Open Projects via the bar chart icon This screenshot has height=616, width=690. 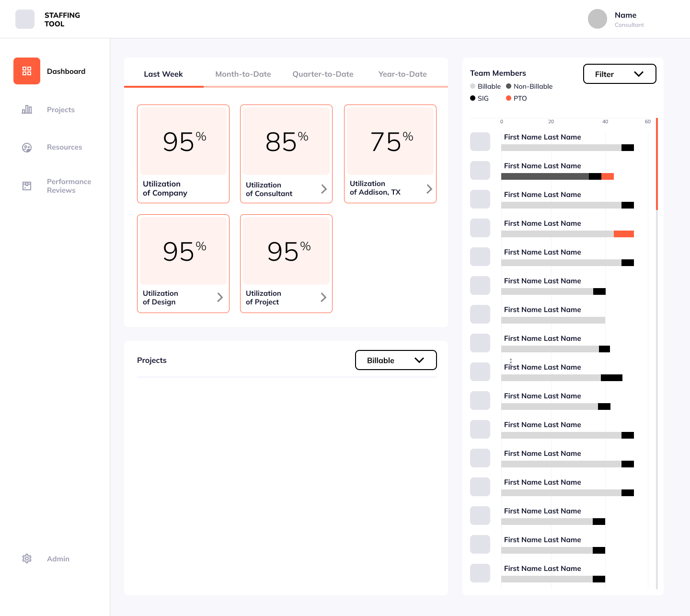27,109
